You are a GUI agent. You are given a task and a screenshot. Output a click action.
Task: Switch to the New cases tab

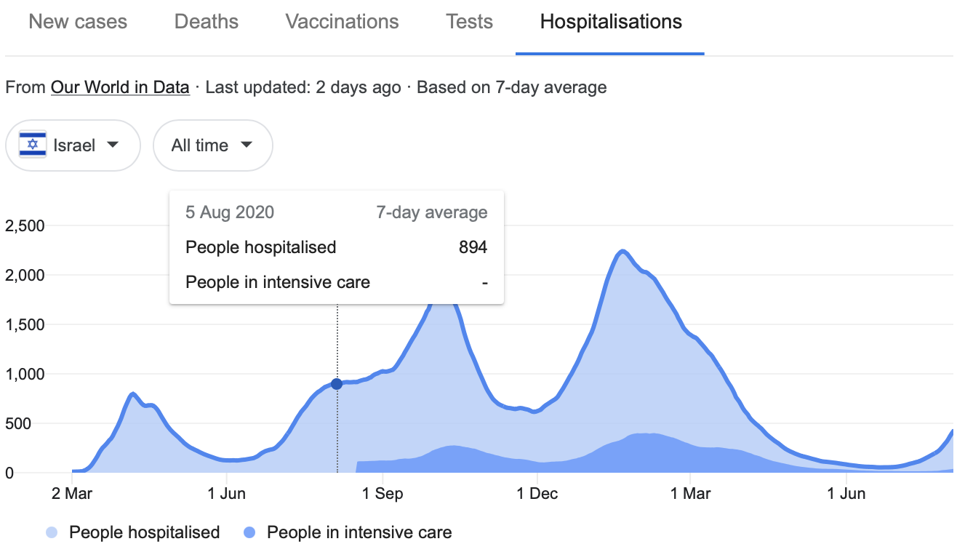[x=78, y=22]
